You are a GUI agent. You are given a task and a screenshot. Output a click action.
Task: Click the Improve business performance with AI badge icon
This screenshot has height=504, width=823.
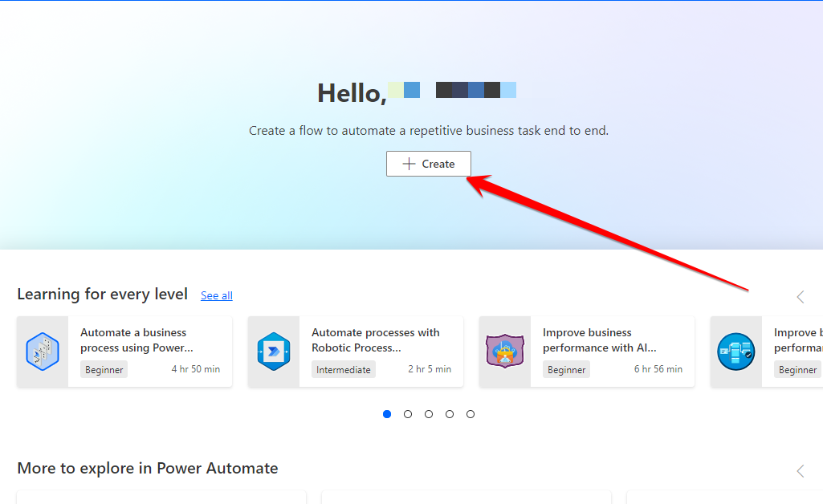click(x=505, y=352)
